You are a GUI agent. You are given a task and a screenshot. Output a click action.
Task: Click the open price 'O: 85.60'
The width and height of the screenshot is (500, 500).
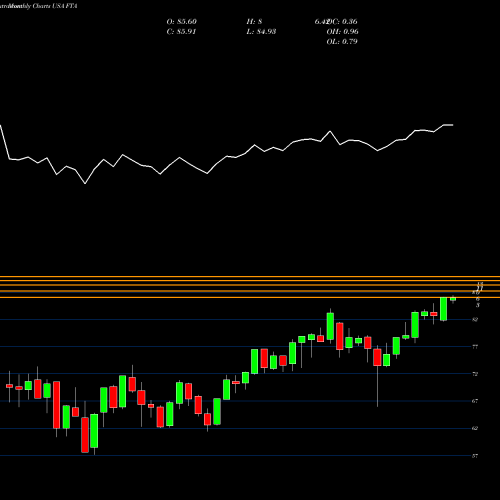coord(182,22)
